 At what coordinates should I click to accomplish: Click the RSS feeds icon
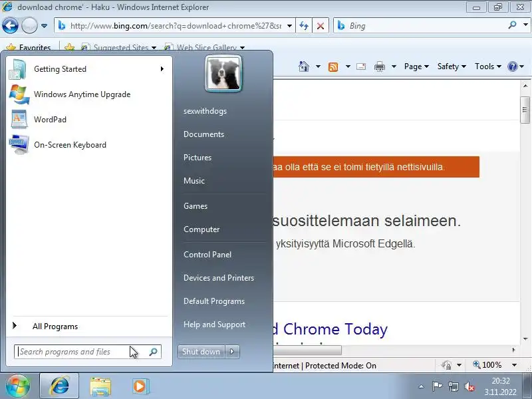[x=333, y=66]
